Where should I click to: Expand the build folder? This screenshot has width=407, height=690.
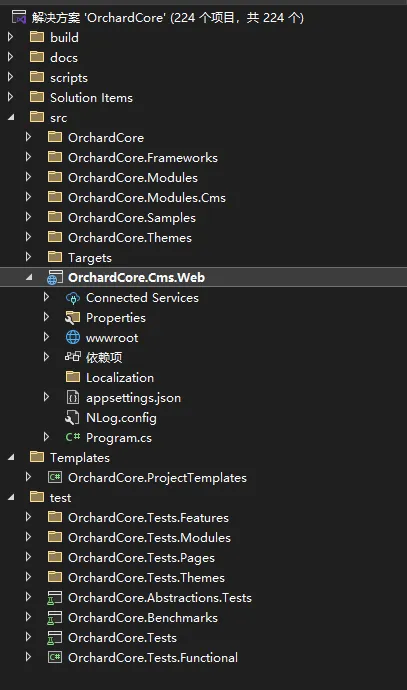(x=11, y=37)
